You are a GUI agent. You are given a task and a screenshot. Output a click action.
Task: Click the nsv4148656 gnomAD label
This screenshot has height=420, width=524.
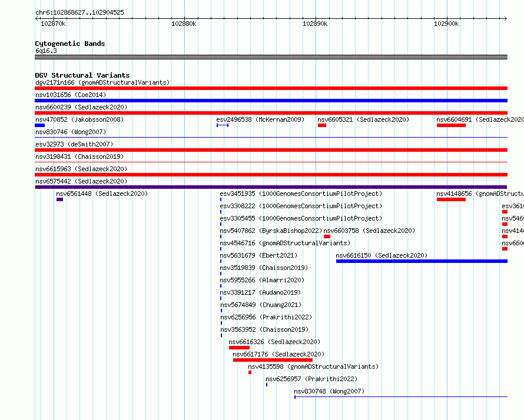480,194
